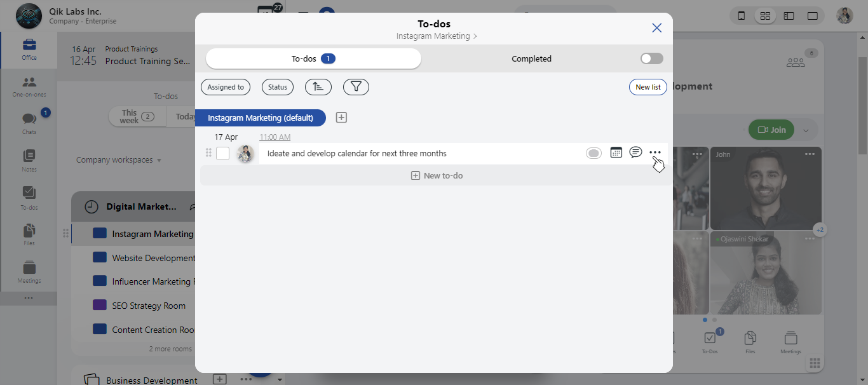The width and height of the screenshot is (868, 385).
Task: Open the Status filter dropdown
Action: pyautogui.click(x=278, y=87)
